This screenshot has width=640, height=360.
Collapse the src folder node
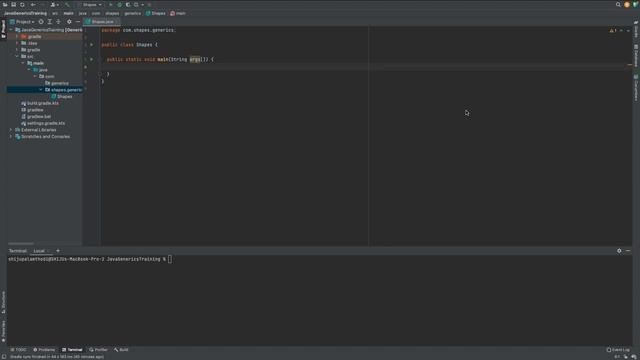17,56
